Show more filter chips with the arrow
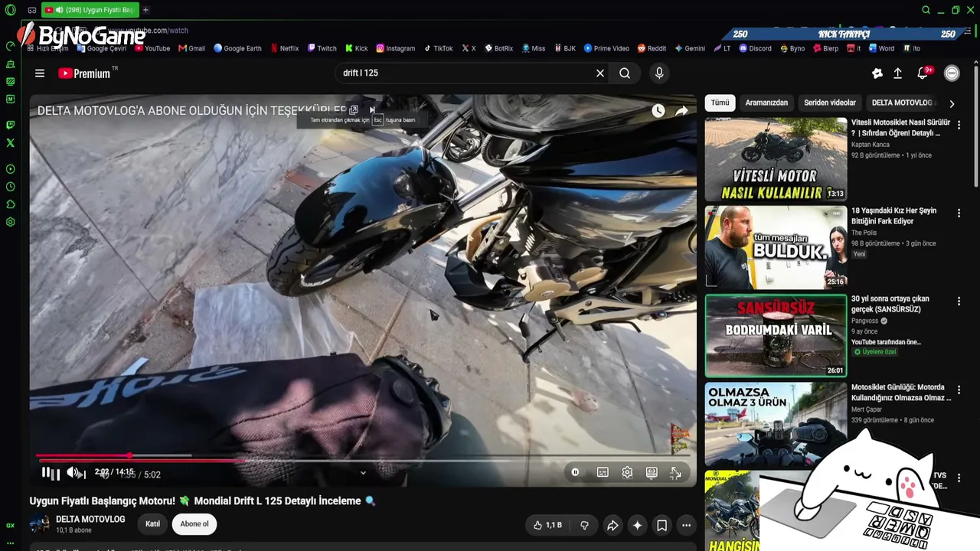This screenshot has width=980, height=551. click(952, 103)
